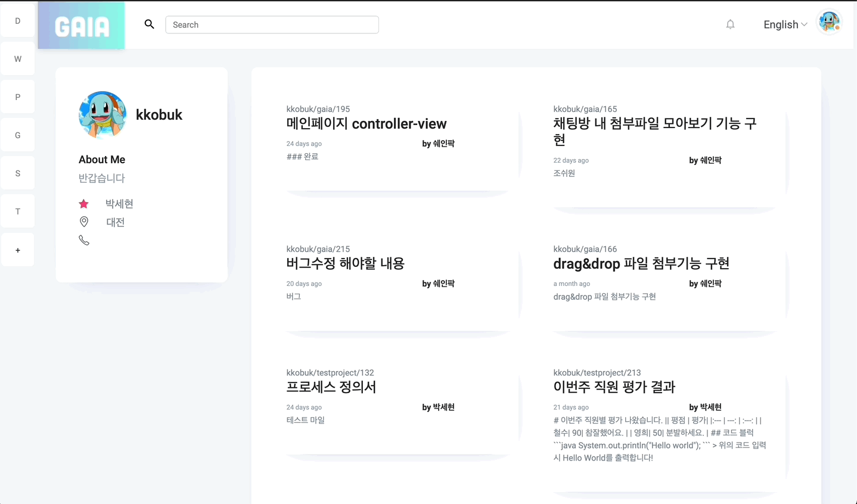
Task: Click 'a month ago' timestamp
Action: click(572, 284)
